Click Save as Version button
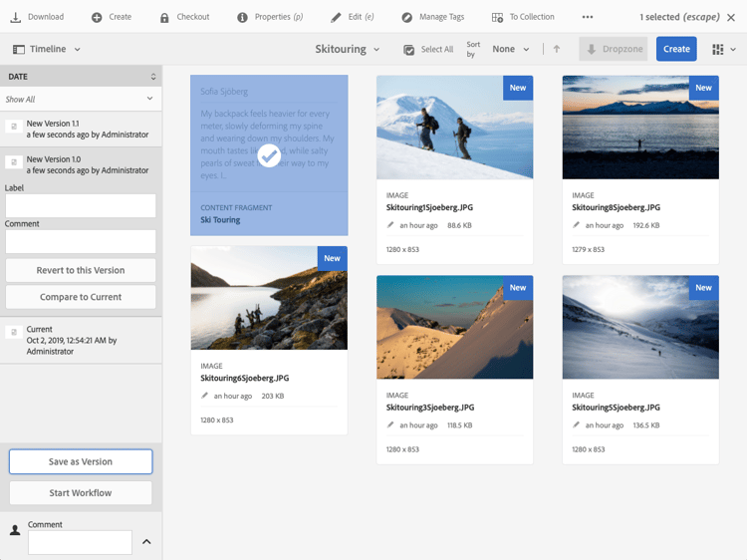The image size is (747, 560). [x=81, y=461]
